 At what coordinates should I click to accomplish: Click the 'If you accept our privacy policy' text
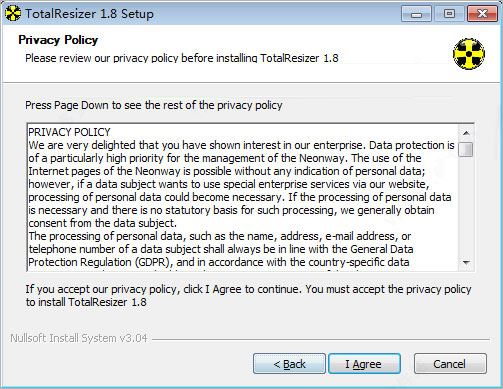(x=248, y=295)
